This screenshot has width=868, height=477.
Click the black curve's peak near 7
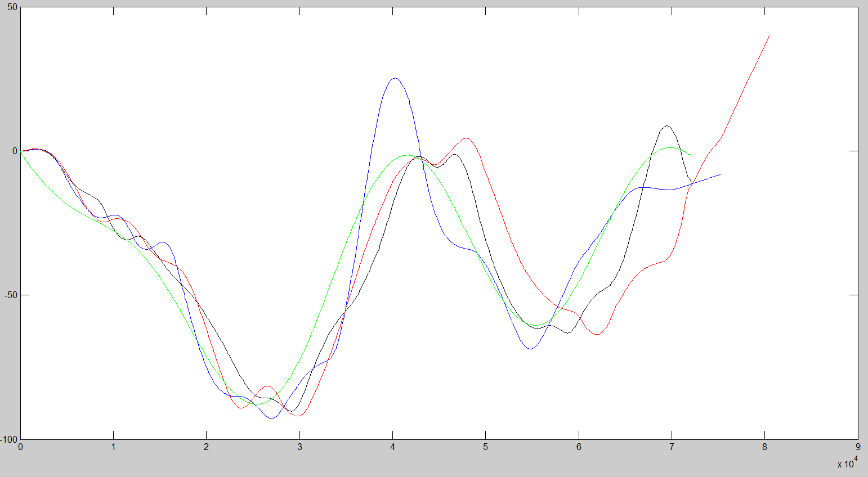(x=666, y=126)
